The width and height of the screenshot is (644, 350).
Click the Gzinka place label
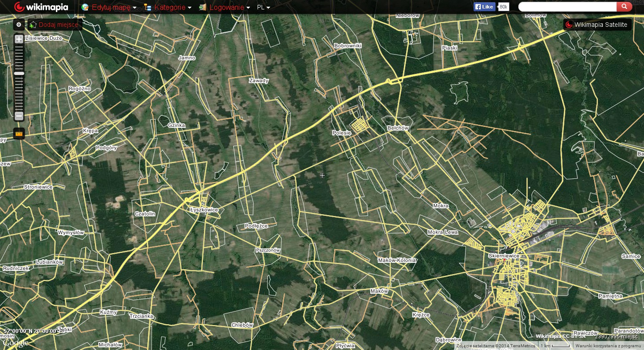[177, 125]
